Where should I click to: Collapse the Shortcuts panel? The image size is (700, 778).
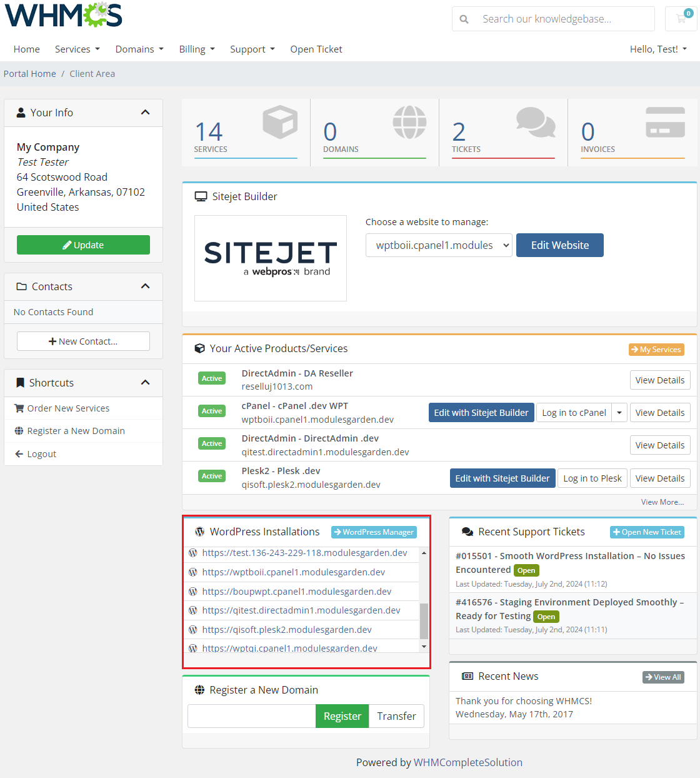click(x=146, y=383)
